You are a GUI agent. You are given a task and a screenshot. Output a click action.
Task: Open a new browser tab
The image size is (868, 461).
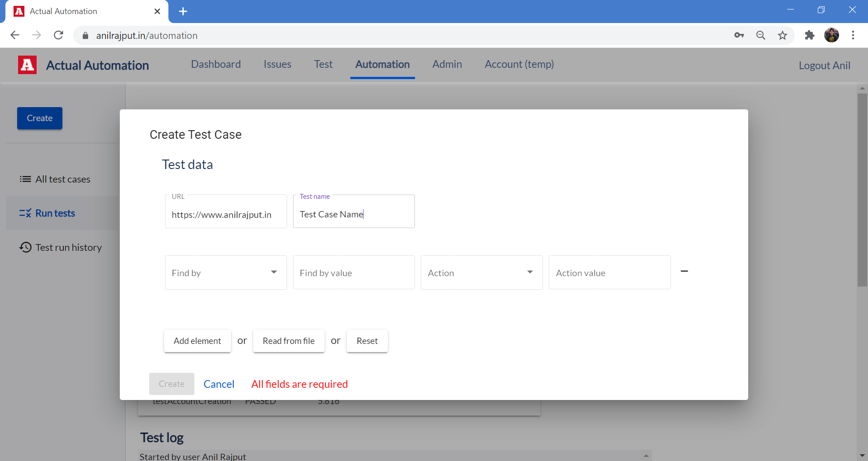[x=183, y=11]
